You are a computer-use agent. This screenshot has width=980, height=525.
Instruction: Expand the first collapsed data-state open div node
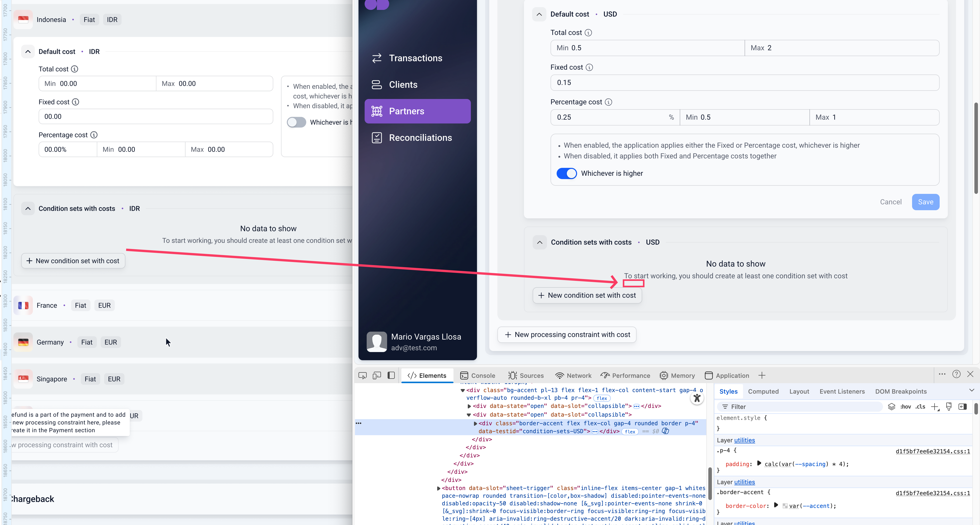coord(469,406)
